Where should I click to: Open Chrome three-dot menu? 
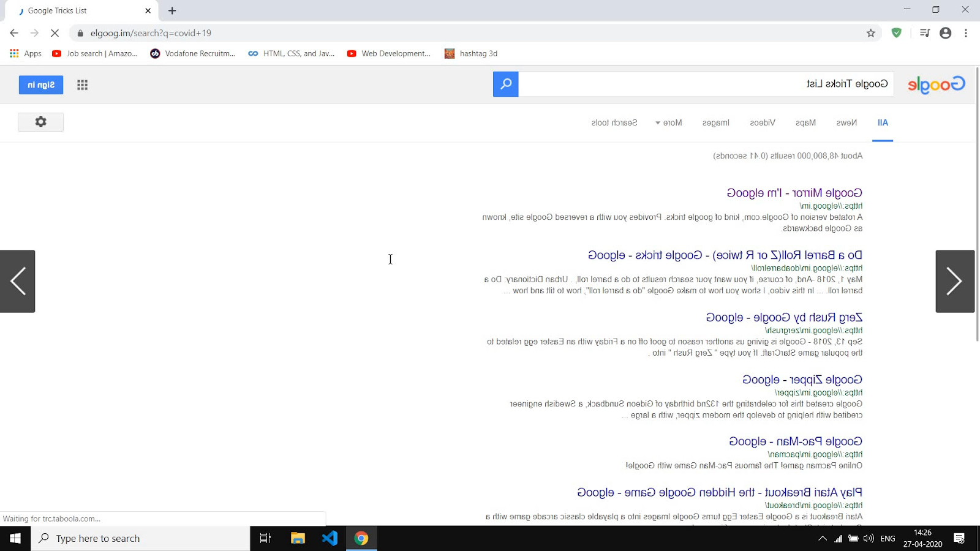point(966,33)
